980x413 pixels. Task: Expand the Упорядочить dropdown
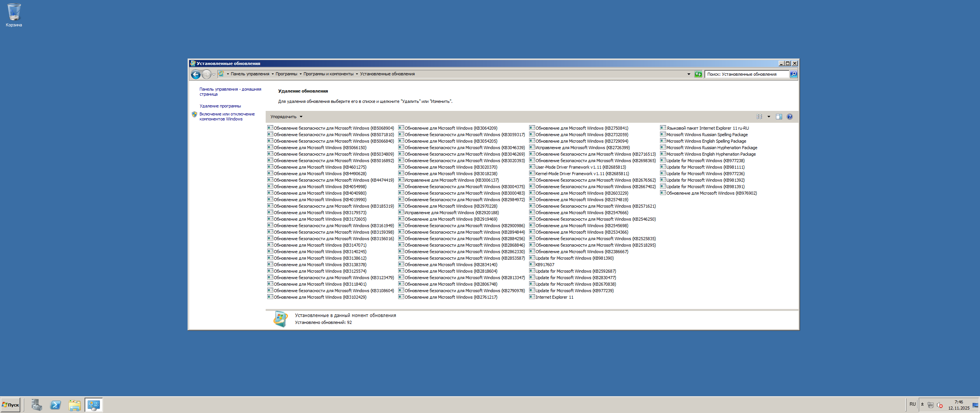(286, 117)
